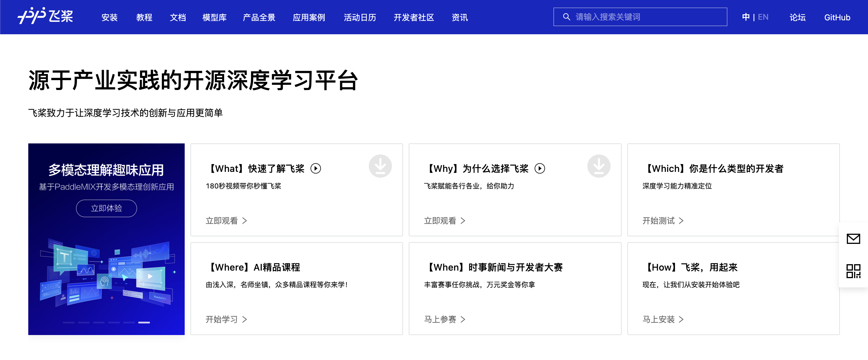The image size is (868, 360).
Task: Click the PaddlePaddle 飞桨 logo
Action: click(45, 16)
